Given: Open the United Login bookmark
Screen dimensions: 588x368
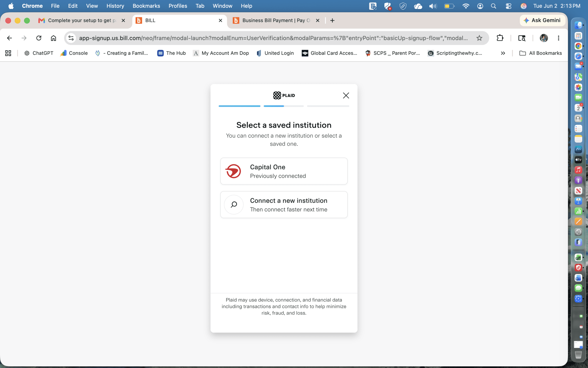Looking at the screenshot, I should (275, 53).
